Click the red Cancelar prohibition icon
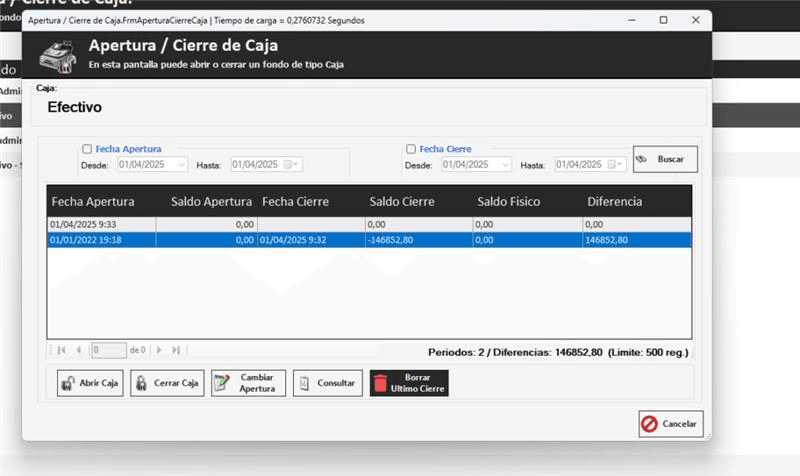Screen dimensions: 800x476 point(650,424)
